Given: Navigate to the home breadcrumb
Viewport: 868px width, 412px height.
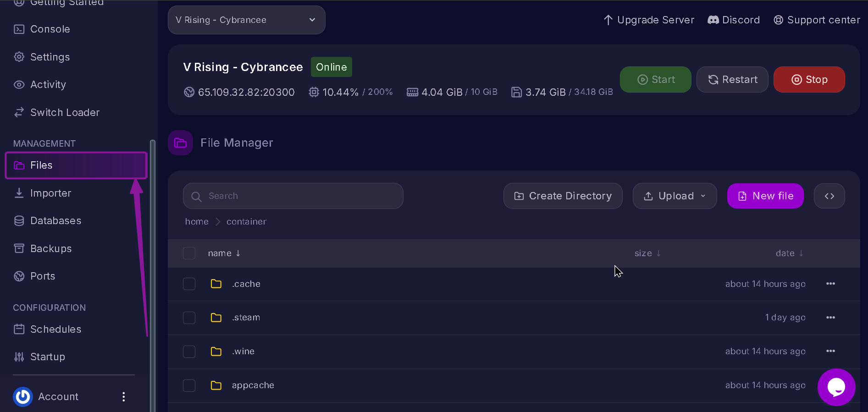Looking at the screenshot, I should point(197,222).
